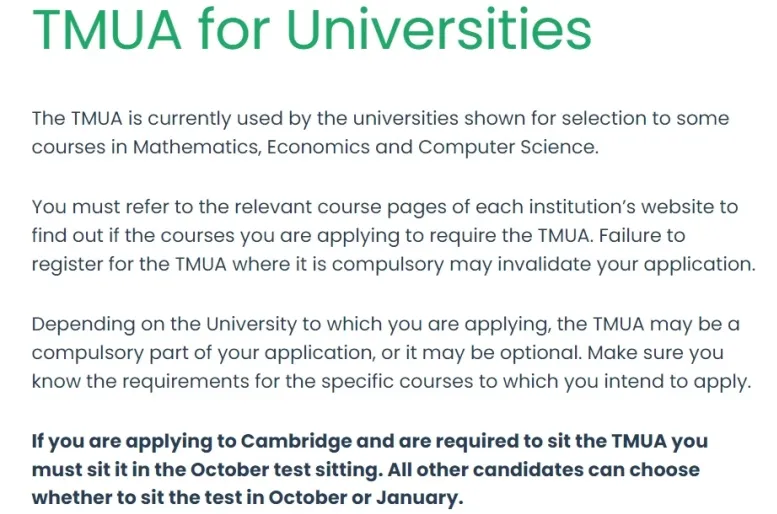Click the sentence starting 'Make sure you know'

click(x=391, y=367)
